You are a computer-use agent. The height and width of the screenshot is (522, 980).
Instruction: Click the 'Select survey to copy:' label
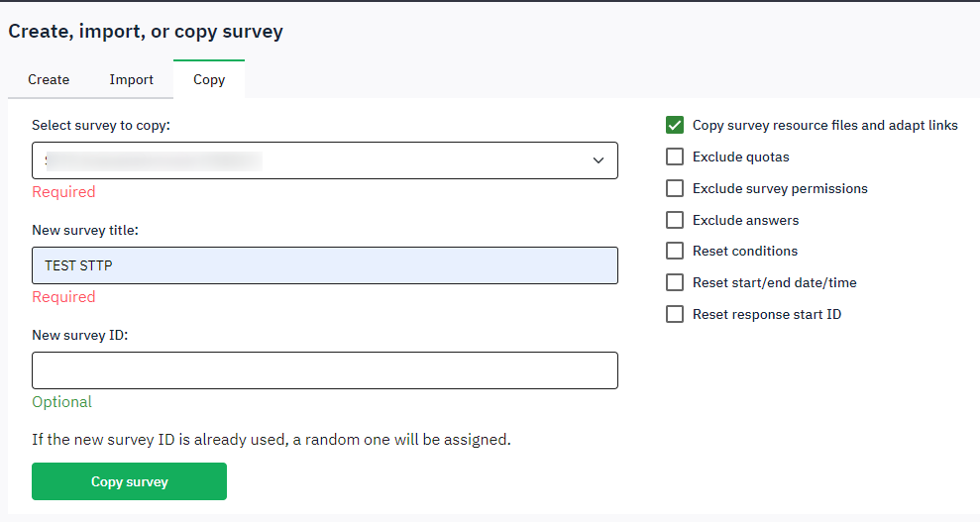click(x=101, y=125)
